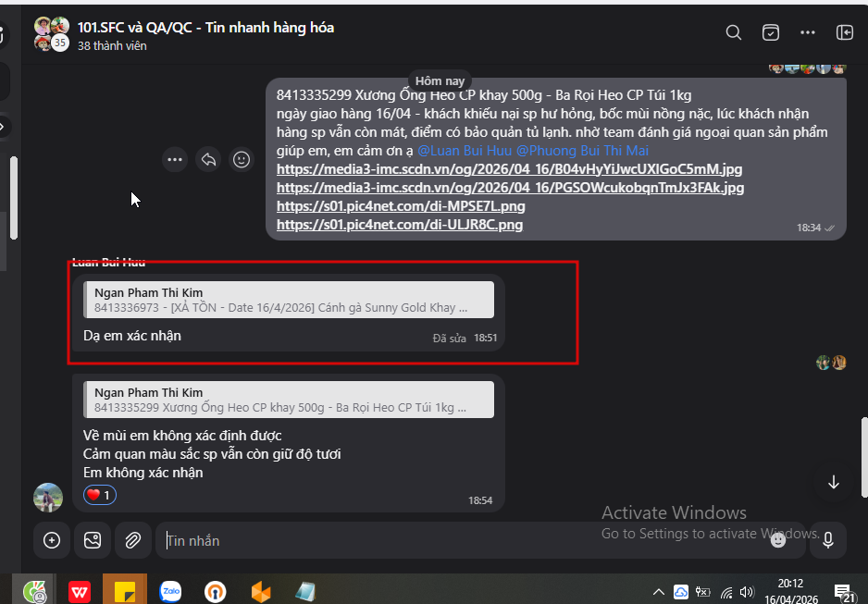This screenshot has height=604, width=868.
Task: Click the @Luan Bui Huu mention
Action: pos(465,151)
